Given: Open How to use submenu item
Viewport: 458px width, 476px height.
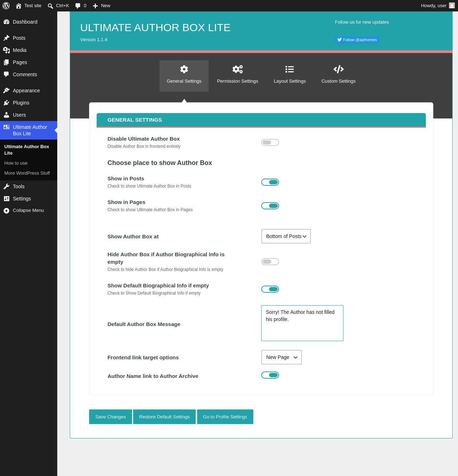Looking at the screenshot, I should click(16, 163).
